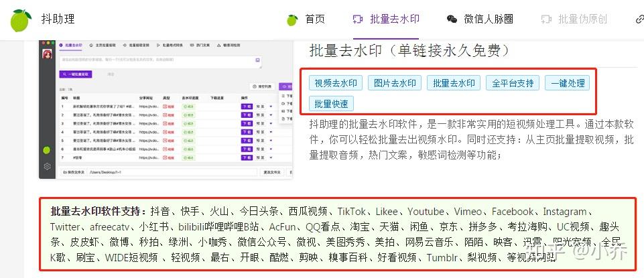Click the green lemon circle in preview sidebar
Viewport: 644px width, 278px height.
(46, 150)
